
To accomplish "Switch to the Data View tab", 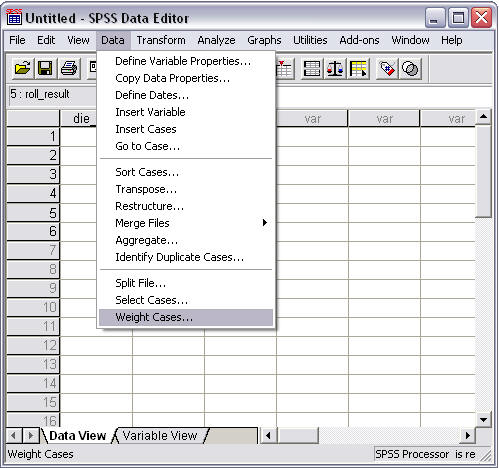I will click(77, 436).
